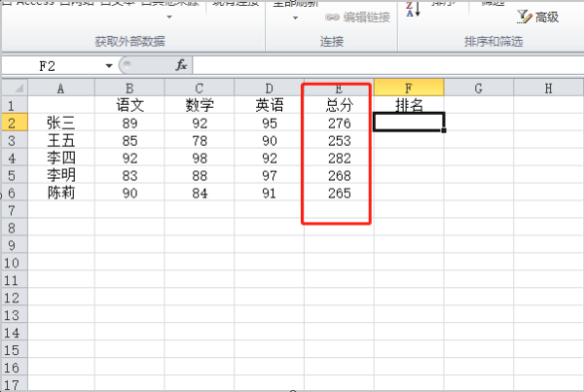The height and width of the screenshot is (392, 584).
Task: Select row 1 header
Action: [x=15, y=105]
